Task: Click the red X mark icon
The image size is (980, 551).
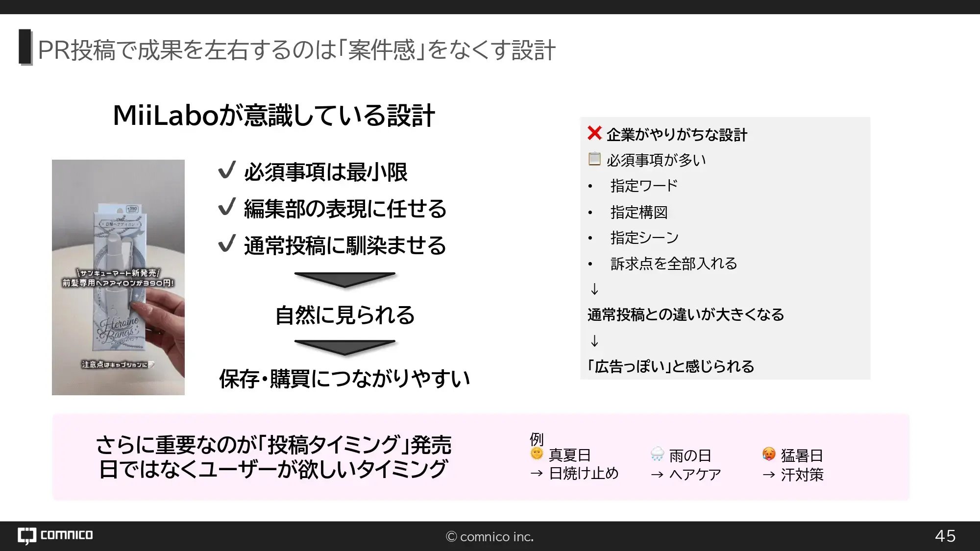Action: [x=594, y=133]
